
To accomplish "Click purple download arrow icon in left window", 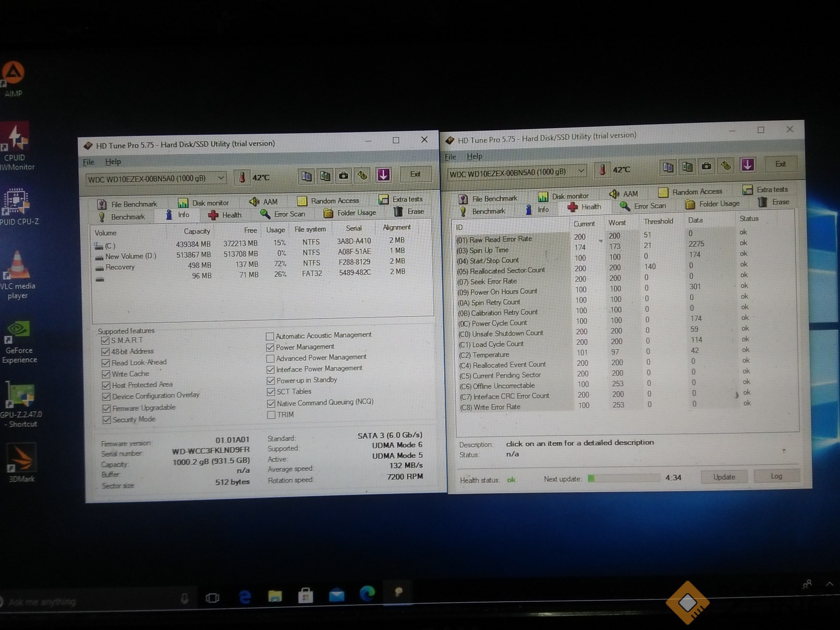I will (384, 175).
